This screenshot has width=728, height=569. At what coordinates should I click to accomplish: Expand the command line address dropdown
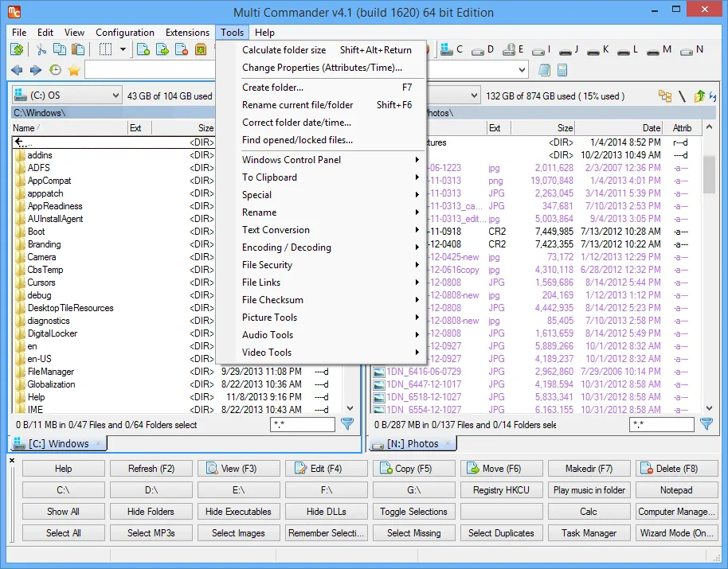[x=522, y=71]
